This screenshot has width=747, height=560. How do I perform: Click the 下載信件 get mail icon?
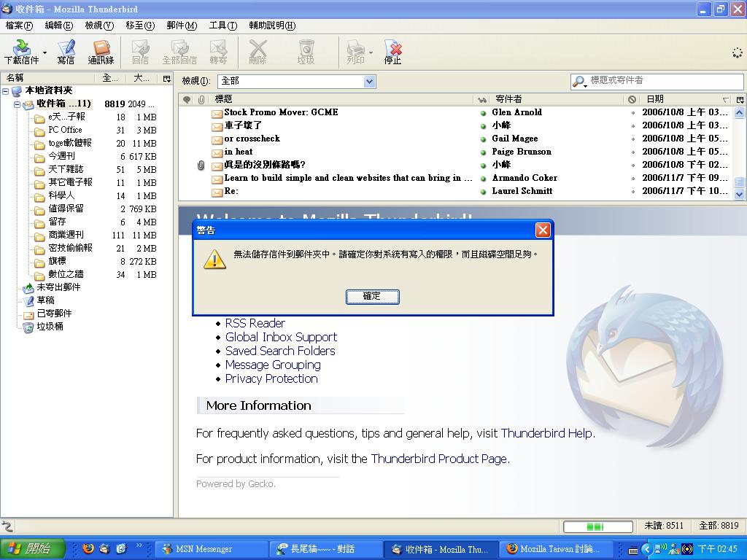[x=21, y=52]
